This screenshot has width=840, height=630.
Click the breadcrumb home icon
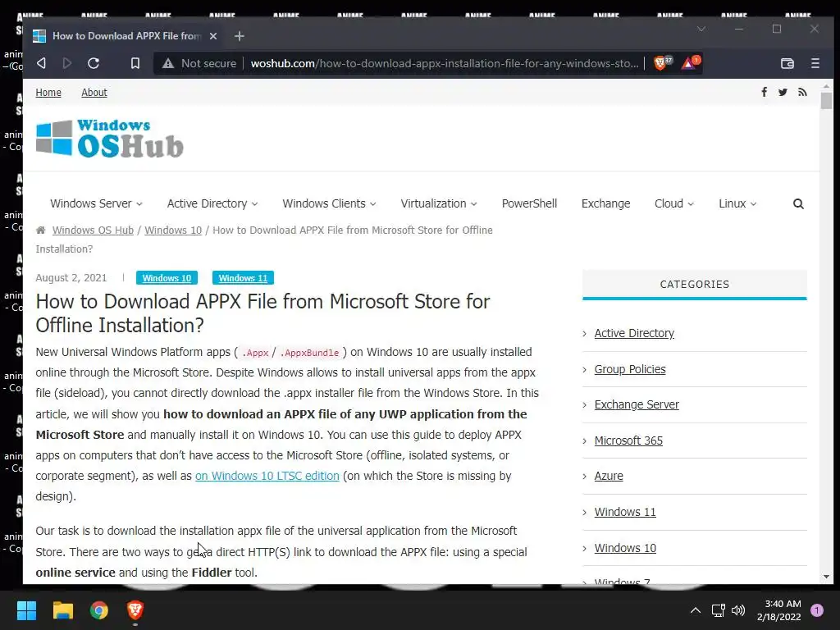[41, 231]
